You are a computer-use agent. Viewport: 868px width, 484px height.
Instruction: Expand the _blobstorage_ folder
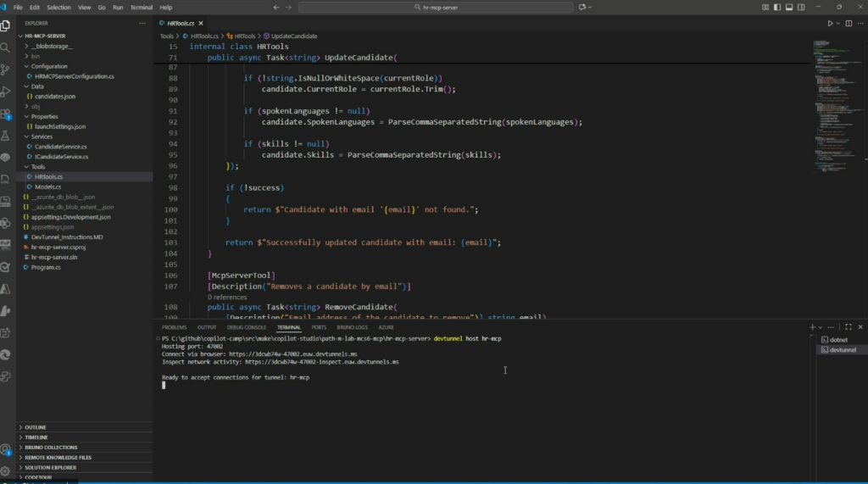tap(51, 47)
